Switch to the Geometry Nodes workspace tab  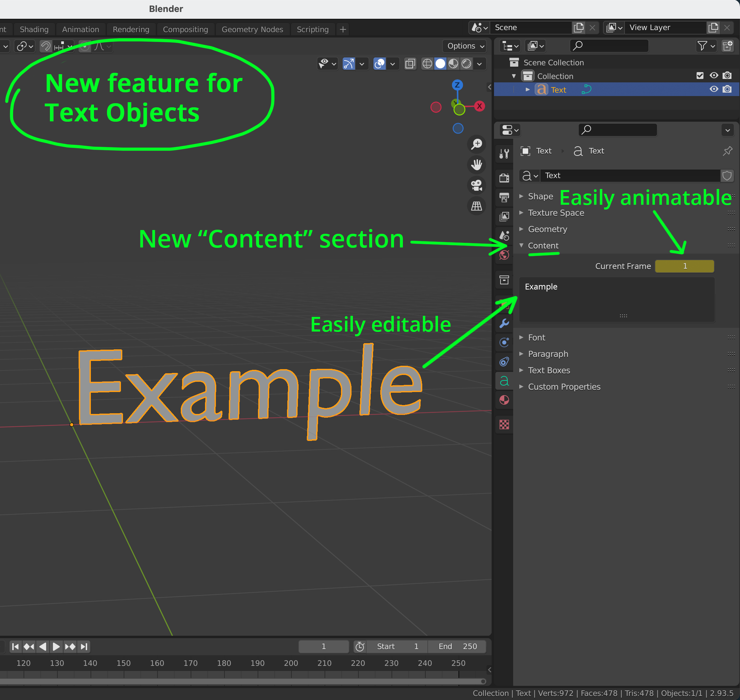pyautogui.click(x=252, y=29)
